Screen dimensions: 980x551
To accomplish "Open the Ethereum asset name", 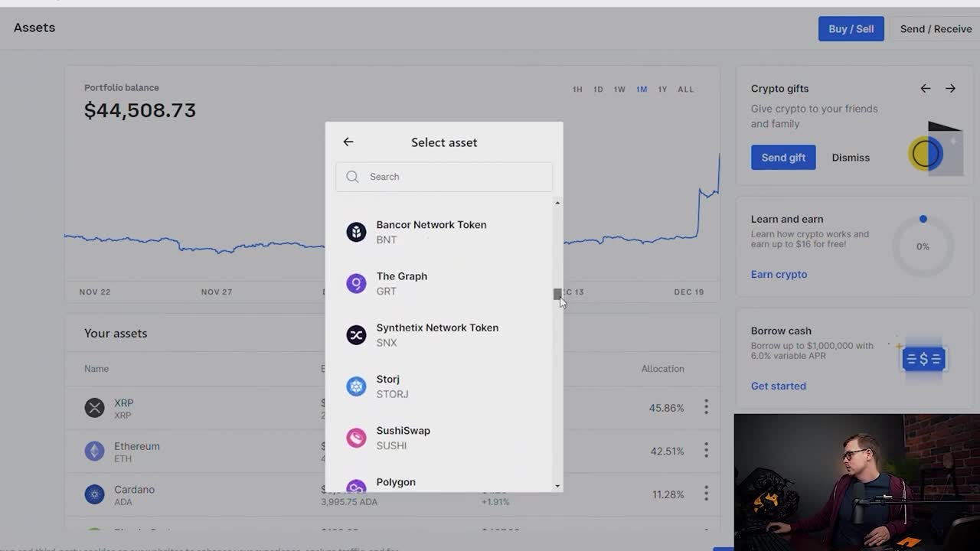I will click(x=137, y=446).
